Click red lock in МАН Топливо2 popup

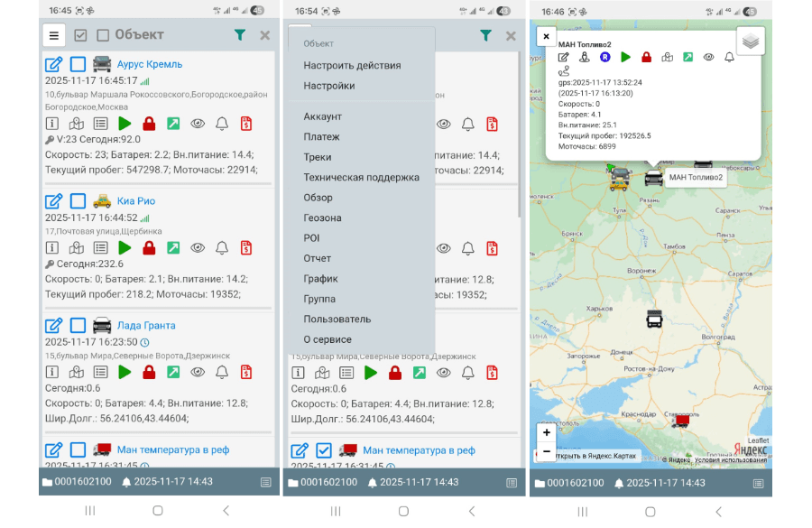tap(646, 57)
